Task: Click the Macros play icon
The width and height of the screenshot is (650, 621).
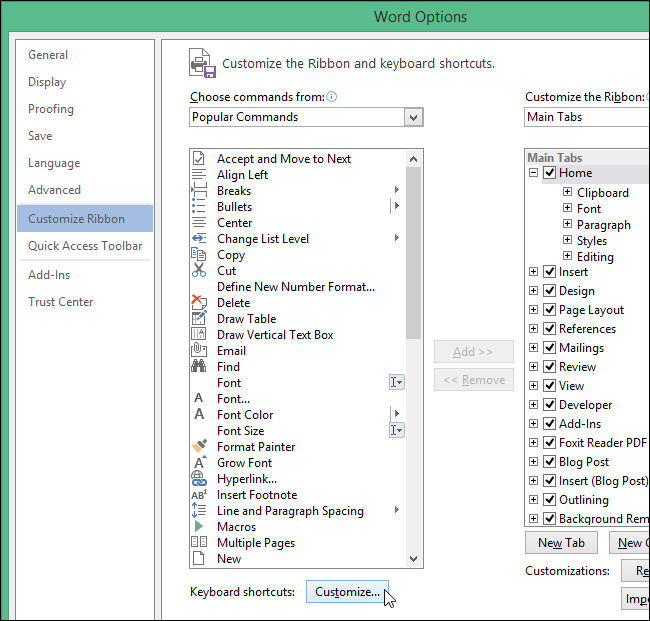Action: click(198, 526)
